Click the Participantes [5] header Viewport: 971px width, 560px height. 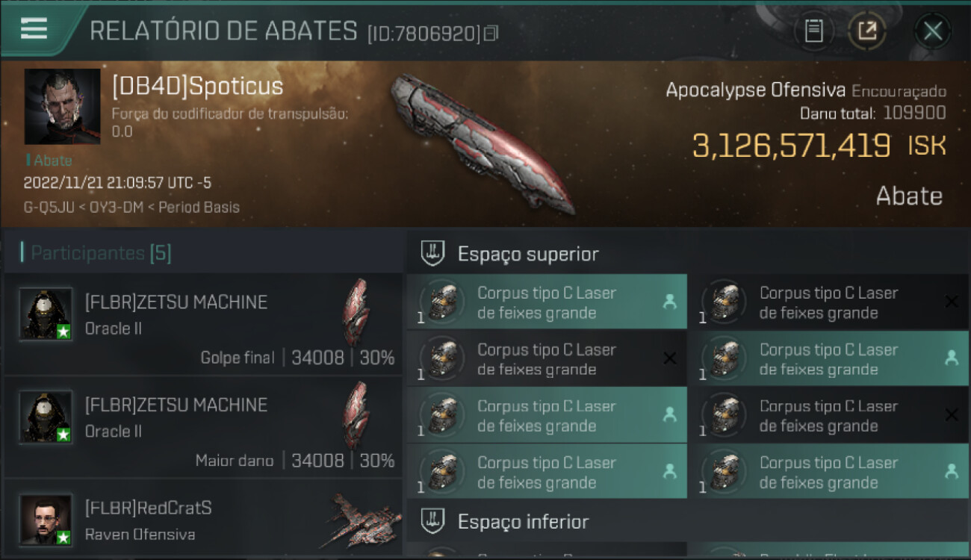click(101, 253)
